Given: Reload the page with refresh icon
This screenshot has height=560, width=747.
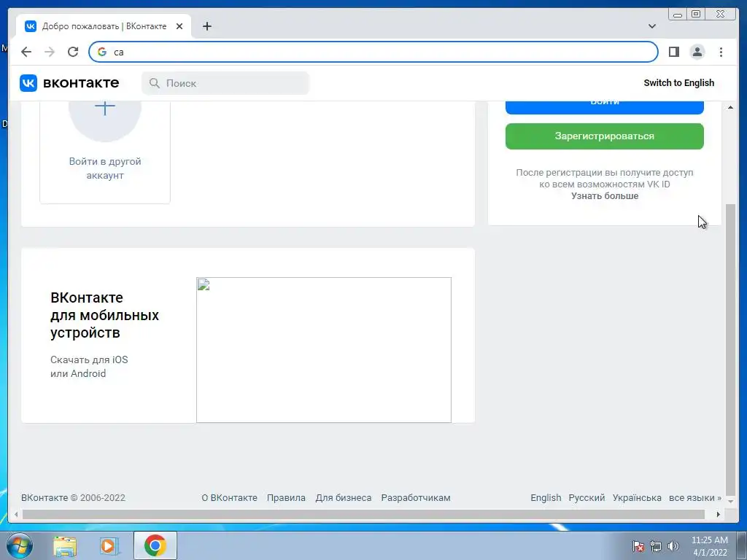Looking at the screenshot, I should tap(73, 52).
